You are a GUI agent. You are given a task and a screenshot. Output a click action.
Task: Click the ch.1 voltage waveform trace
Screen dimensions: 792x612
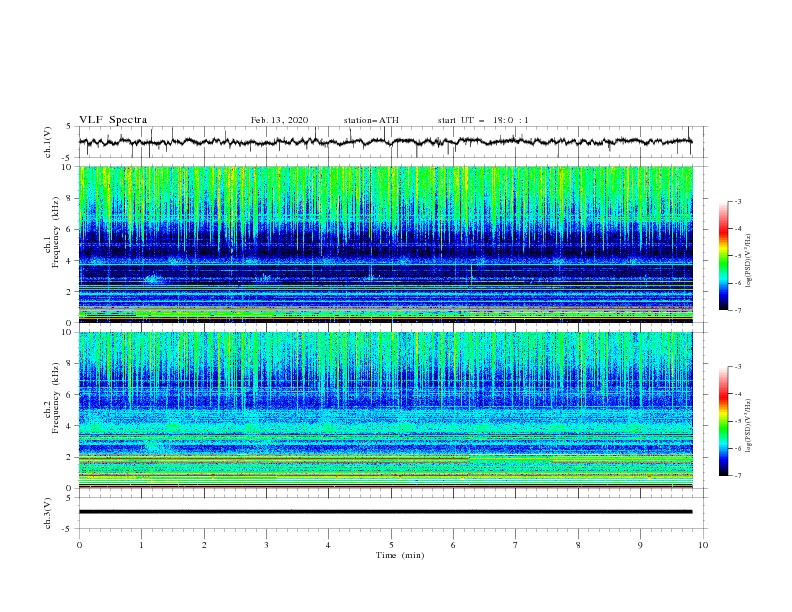click(385, 142)
